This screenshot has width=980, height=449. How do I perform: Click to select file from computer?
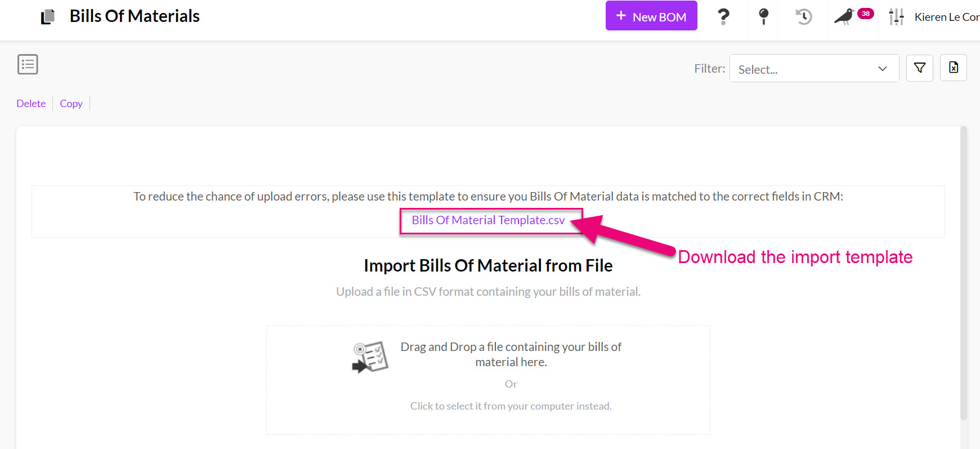click(511, 406)
